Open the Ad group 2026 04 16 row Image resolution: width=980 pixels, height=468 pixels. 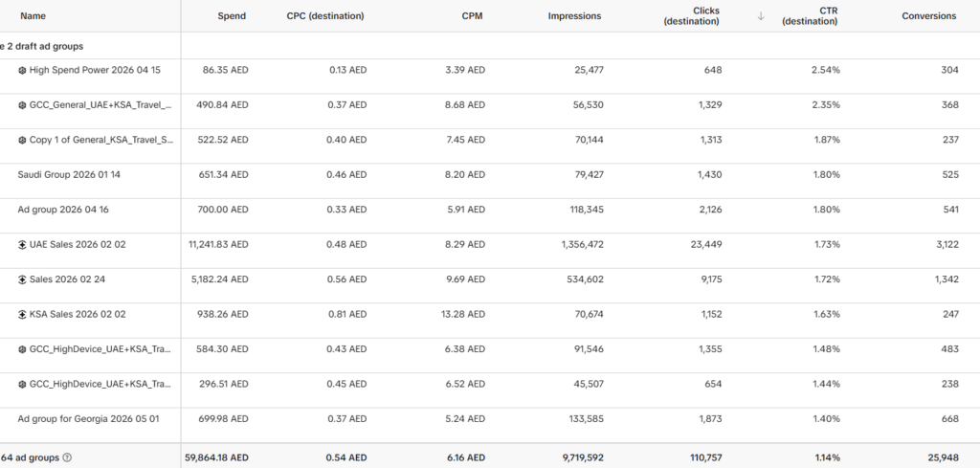[x=63, y=210]
